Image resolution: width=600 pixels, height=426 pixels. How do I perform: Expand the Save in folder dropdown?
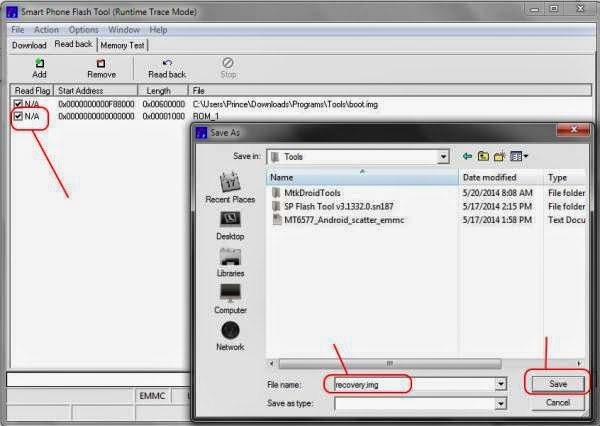(443, 157)
